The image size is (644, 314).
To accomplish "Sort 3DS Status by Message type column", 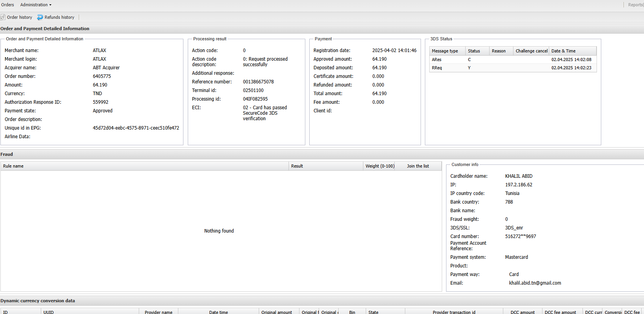I will click(x=445, y=51).
